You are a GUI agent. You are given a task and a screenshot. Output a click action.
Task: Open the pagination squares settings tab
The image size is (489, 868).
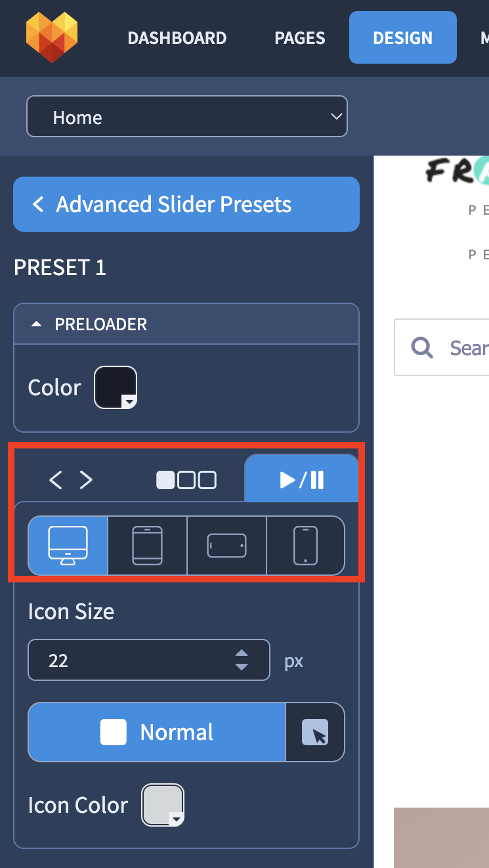[186, 480]
